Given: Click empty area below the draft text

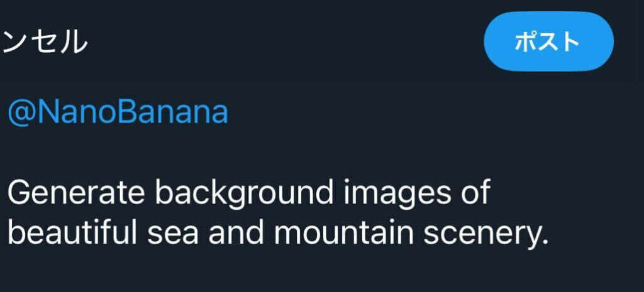Looking at the screenshot, I should pyautogui.click(x=314, y=271).
